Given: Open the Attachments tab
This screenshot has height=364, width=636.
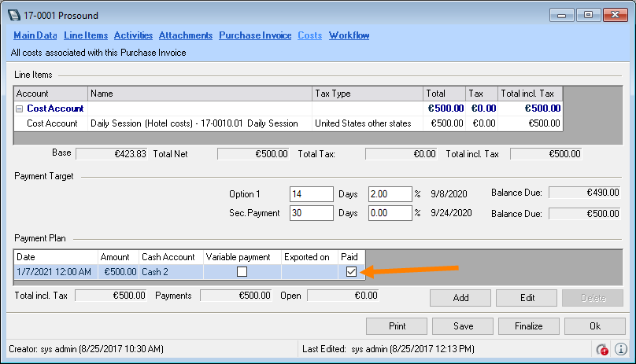Looking at the screenshot, I should pyautogui.click(x=186, y=35).
